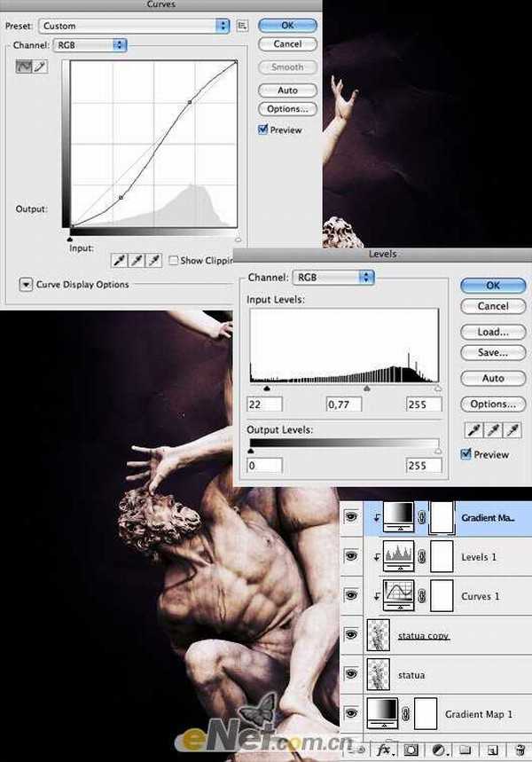This screenshot has width=532, height=762.
Task: Click the layer style fx icon
Action: [x=384, y=750]
